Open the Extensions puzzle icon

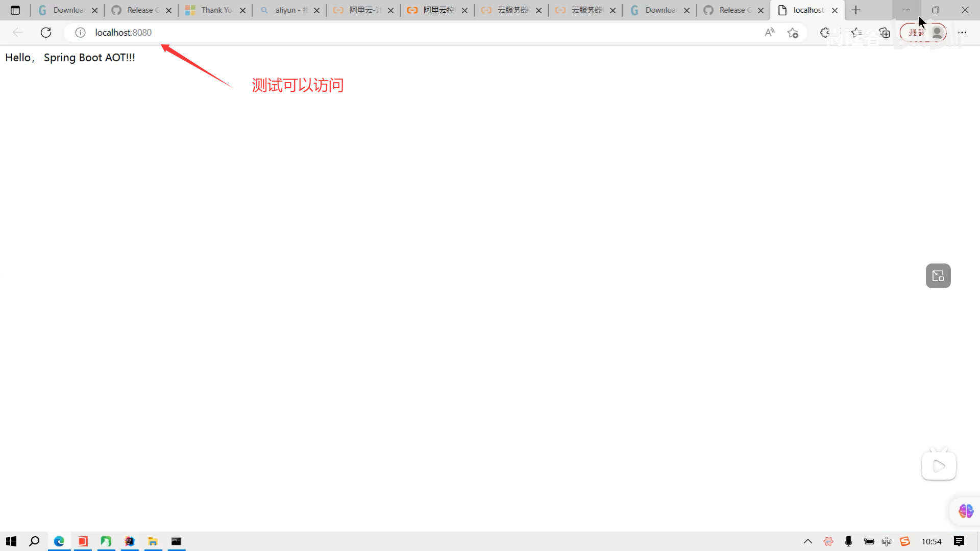(825, 33)
